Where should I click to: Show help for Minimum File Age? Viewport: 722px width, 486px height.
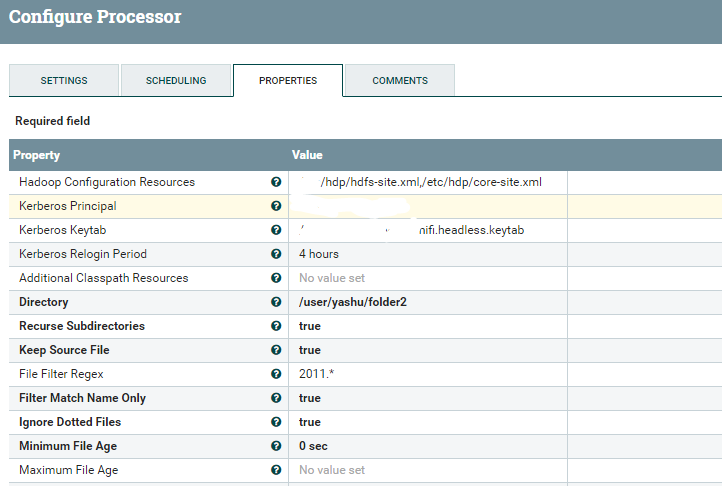276,446
